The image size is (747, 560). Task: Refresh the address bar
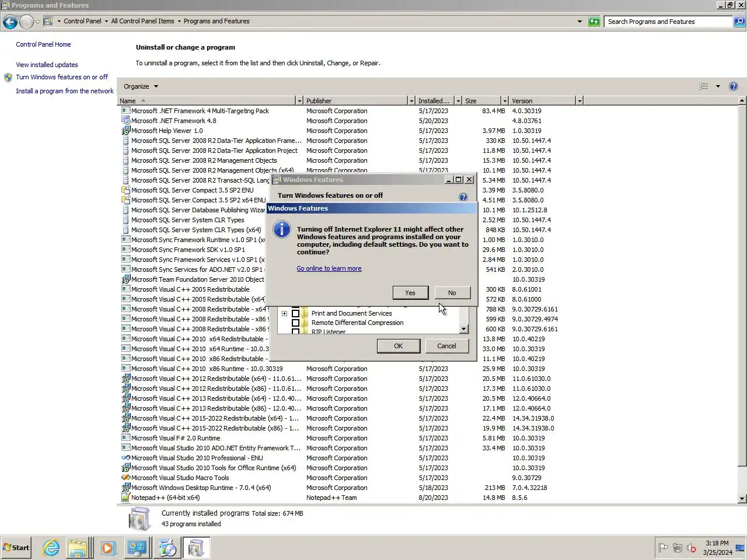click(x=594, y=22)
